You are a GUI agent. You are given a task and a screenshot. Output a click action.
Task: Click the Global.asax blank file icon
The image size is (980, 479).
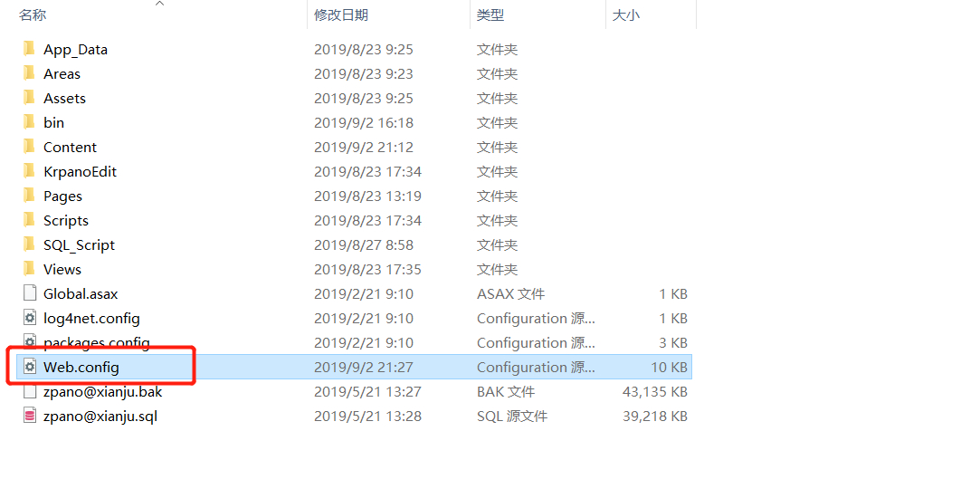point(29,293)
